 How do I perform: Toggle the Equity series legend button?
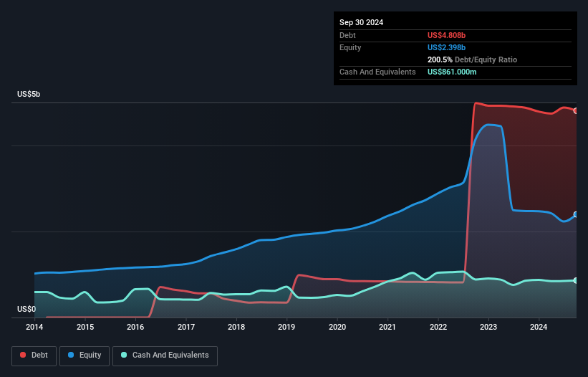click(85, 355)
